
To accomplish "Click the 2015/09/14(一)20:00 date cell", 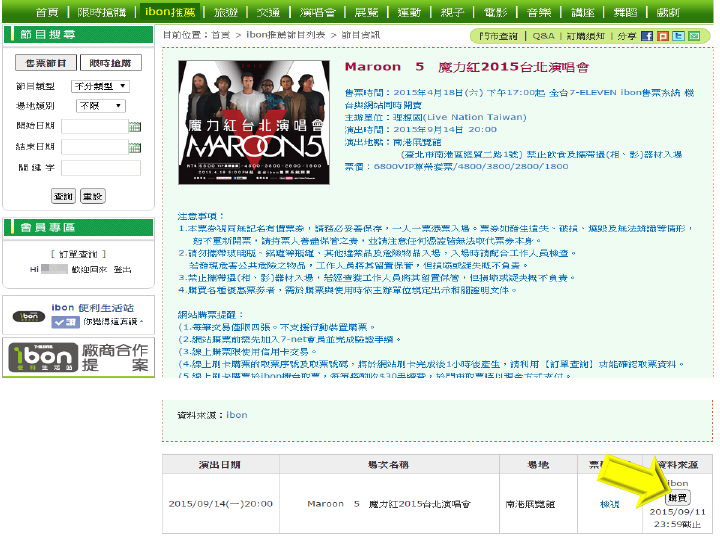I will pos(220,504).
